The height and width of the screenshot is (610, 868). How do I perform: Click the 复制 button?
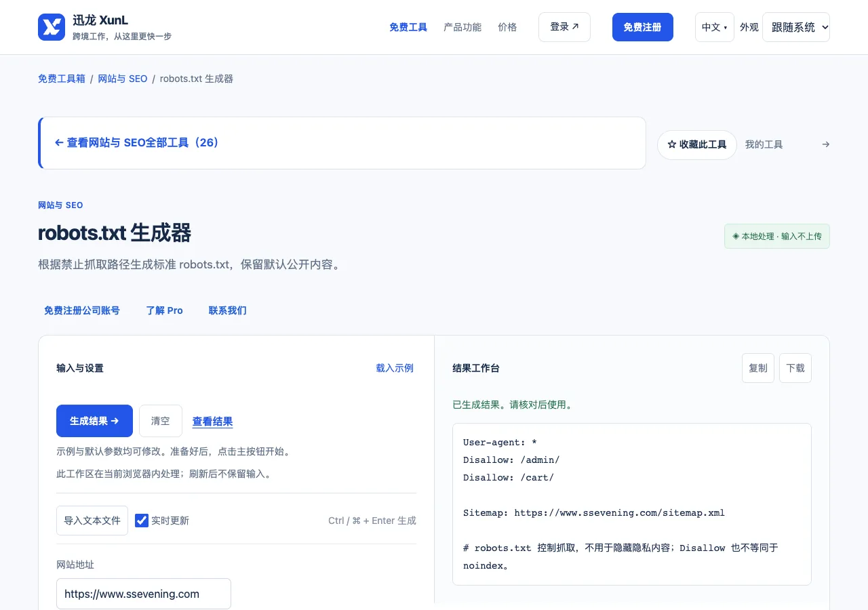tap(758, 368)
